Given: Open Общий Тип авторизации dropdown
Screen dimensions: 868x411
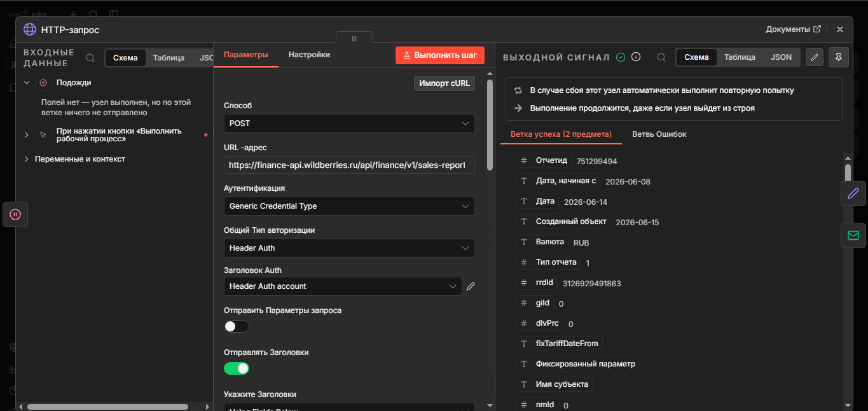Looking at the screenshot, I should (349, 248).
